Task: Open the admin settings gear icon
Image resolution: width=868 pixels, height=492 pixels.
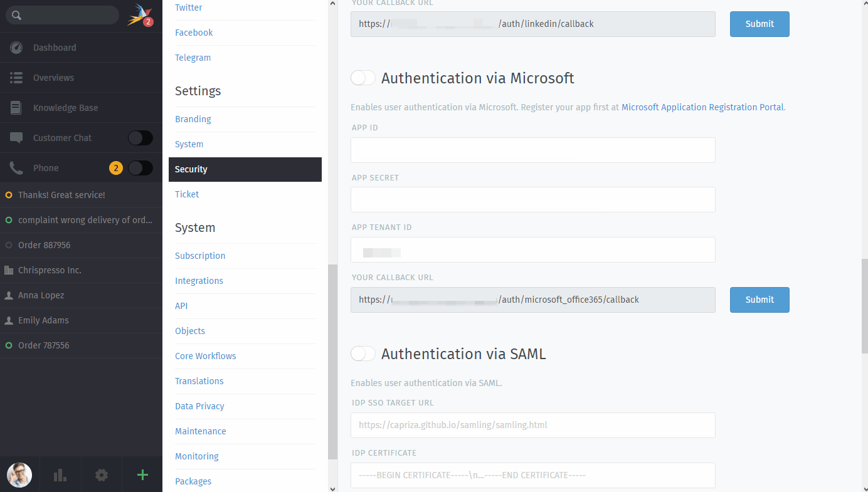Action: tap(101, 474)
